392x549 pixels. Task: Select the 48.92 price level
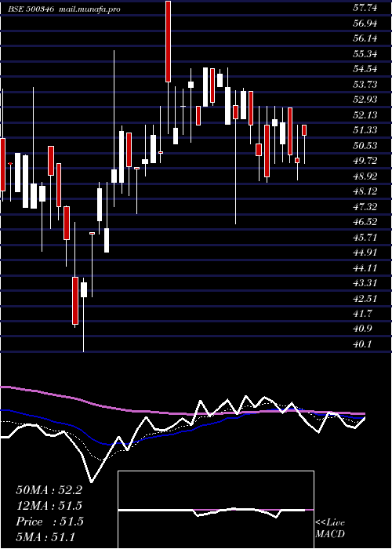365,176
